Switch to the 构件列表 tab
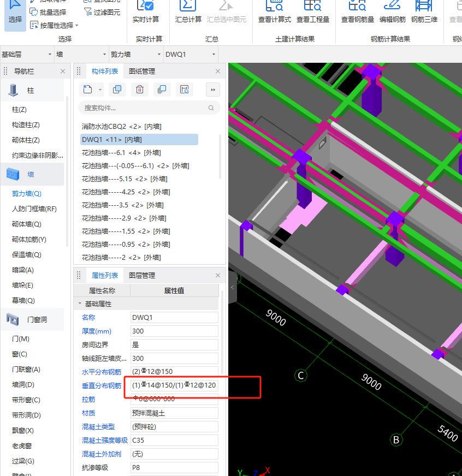The image size is (462, 476). (x=104, y=72)
